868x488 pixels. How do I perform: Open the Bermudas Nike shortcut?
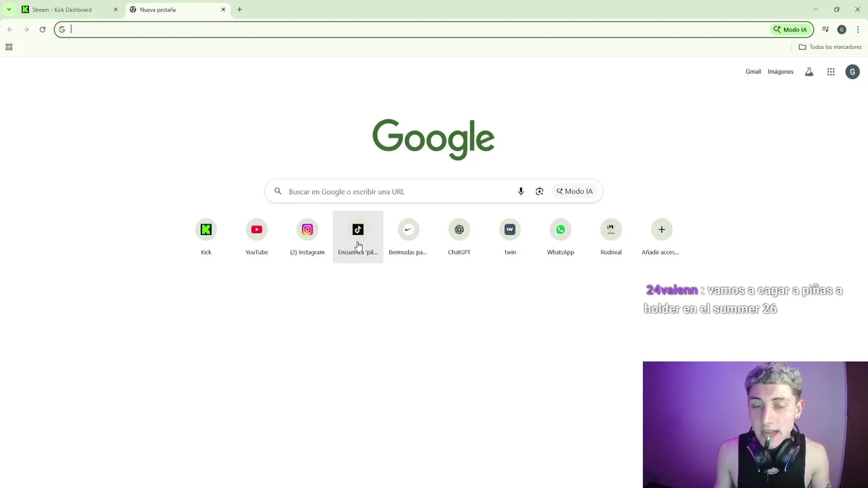[408, 237]
